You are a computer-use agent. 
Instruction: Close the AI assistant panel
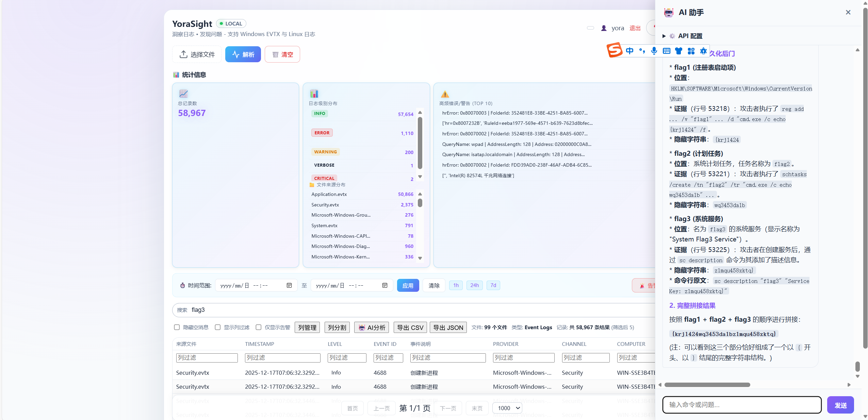point(848,12)
